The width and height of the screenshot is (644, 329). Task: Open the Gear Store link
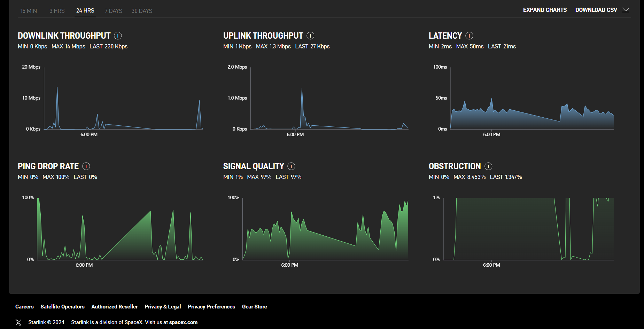click(255, 307)
